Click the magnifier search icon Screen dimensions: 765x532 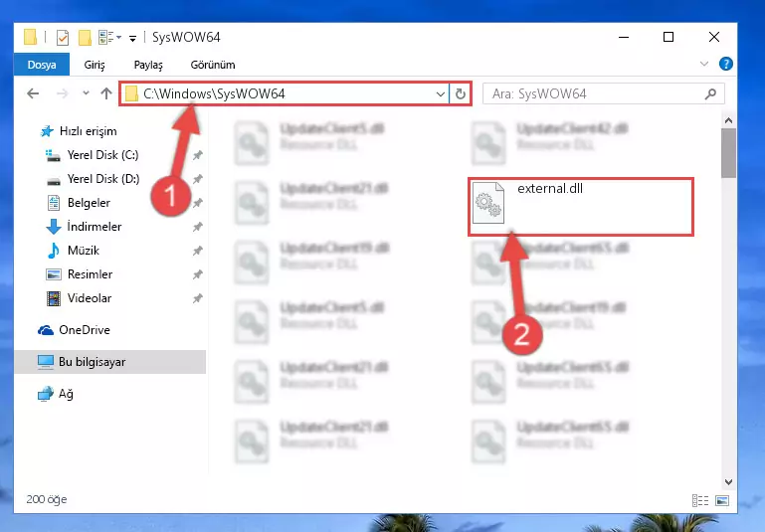pos(710,93)
